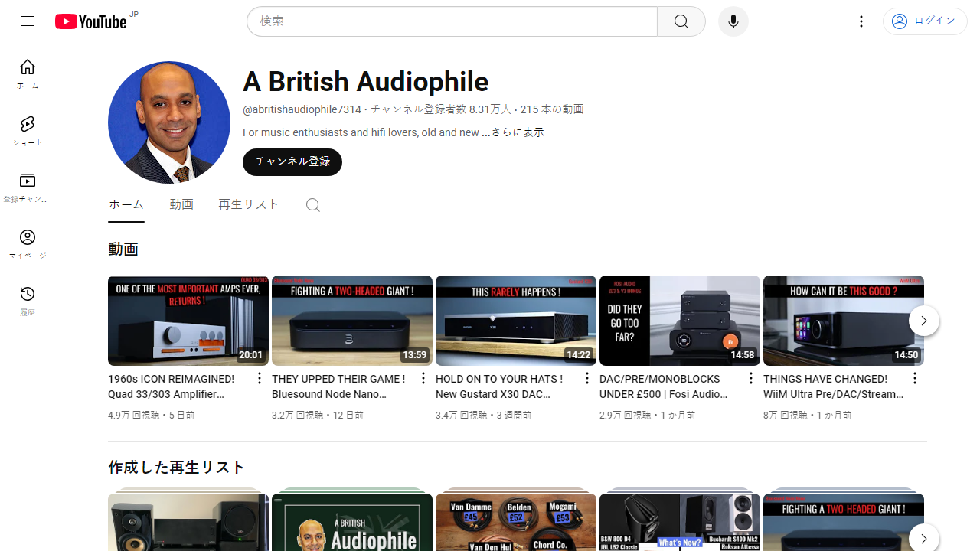Subscribe with チャンネル登録 button
The width and height of the screenshot is (980, 551).
(x=292, y=162)
